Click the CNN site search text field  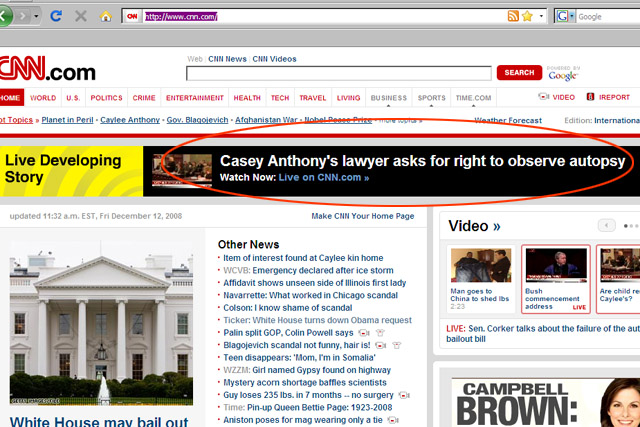[x=339, y=73]
